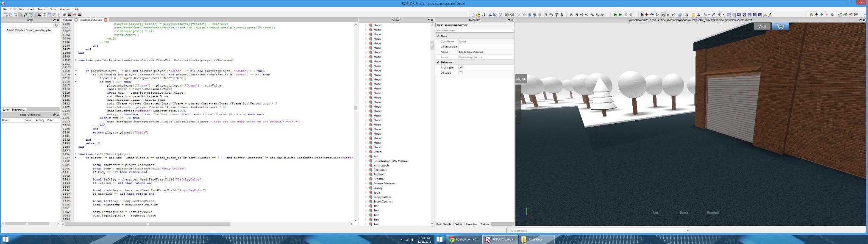Float the Properties panel with undock icon

pyautogui.click(x=509, y=20)
